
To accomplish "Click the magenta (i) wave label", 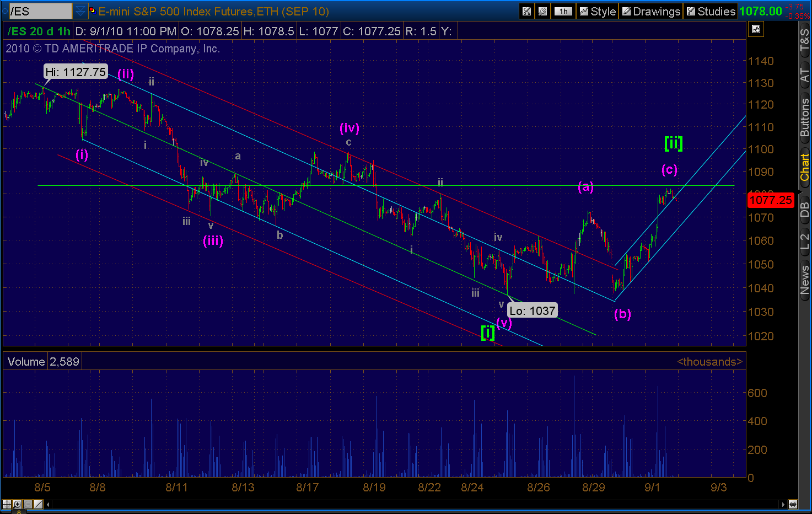I will [x=82, y=154].
